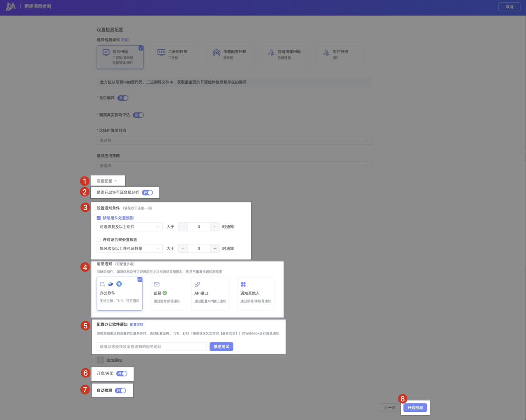This screenshot has width=526, height=420.
Task: Select the 办公软件 notification card
Action: coord(120,294)
